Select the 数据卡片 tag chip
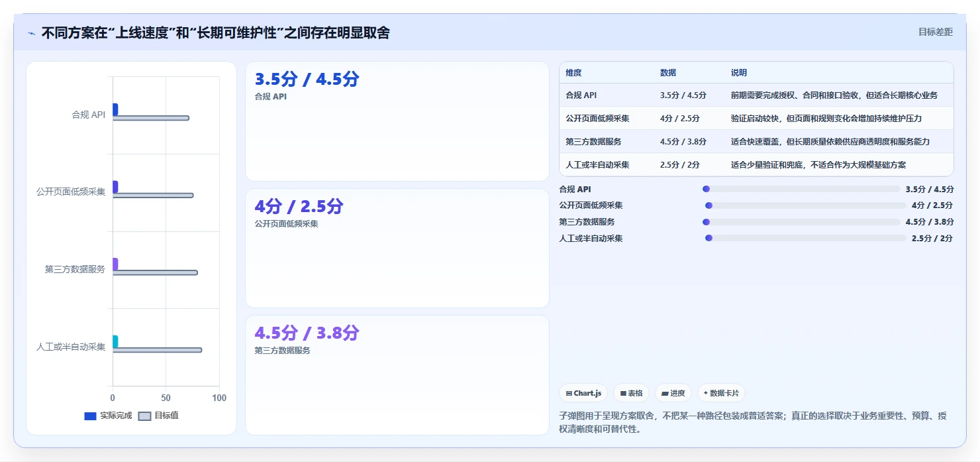Viewport: 980px width, 462px height. click(721, 393)
